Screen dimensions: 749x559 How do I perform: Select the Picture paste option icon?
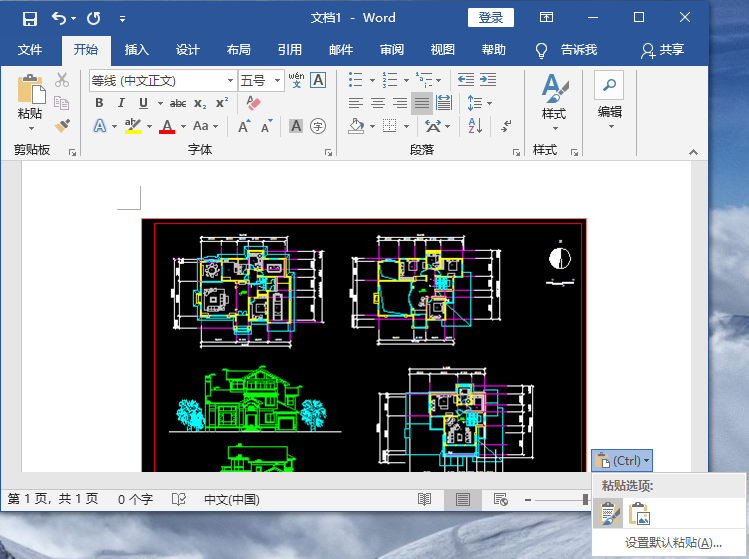pyautogui.click(x=639, y=514)
